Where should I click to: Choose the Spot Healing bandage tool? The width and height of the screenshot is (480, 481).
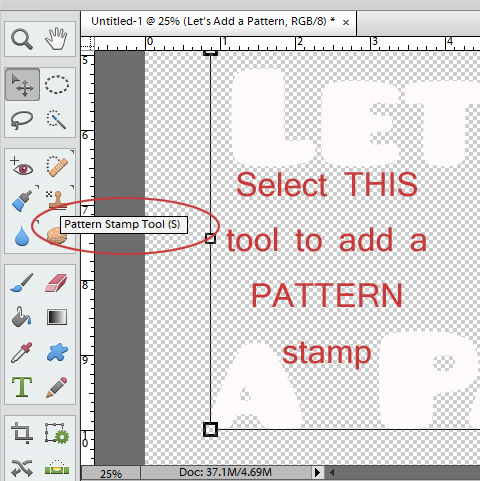pyautogui.click(x=57, y=166)
